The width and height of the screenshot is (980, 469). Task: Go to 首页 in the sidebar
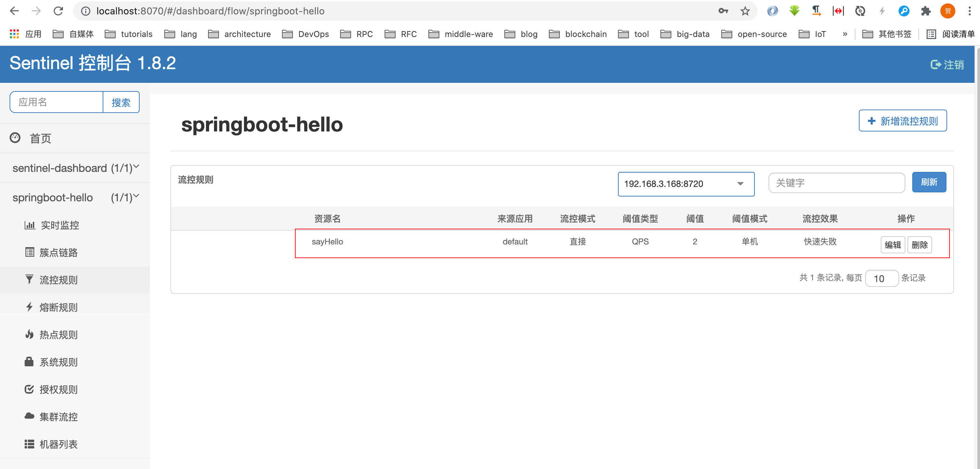point(40,138)
